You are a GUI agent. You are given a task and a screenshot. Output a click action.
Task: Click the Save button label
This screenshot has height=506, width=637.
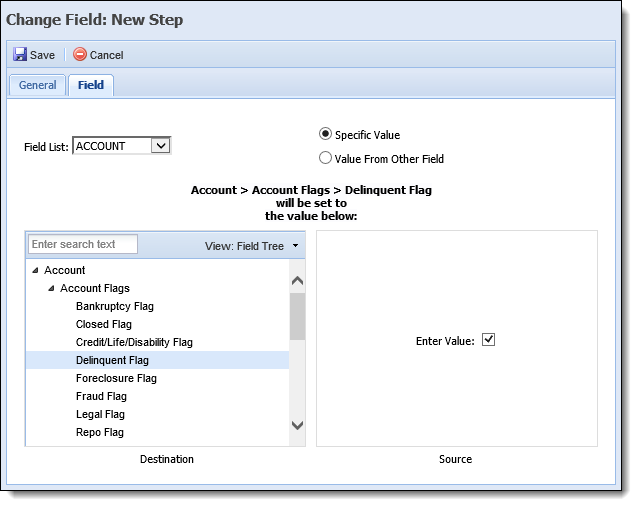[x=42, y=55]
